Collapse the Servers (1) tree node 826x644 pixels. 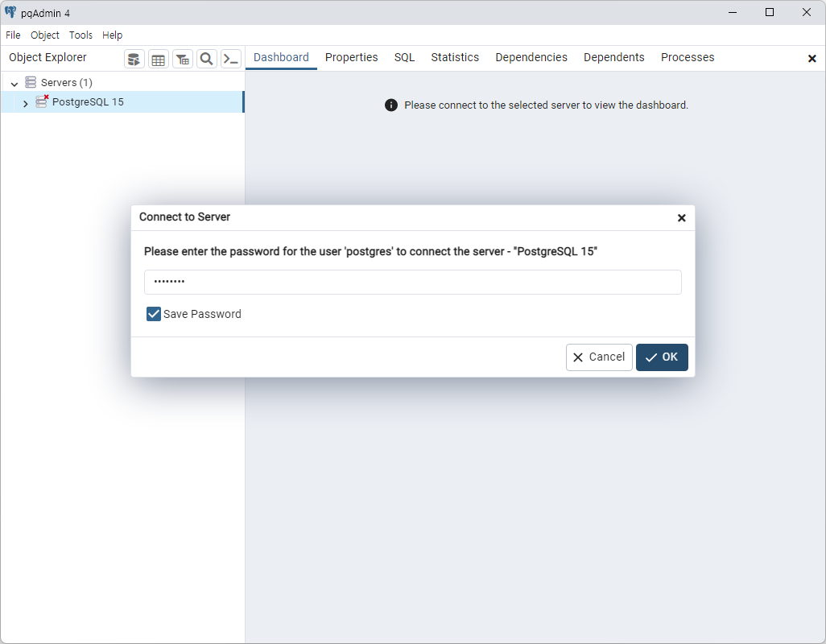click(x=14, y=83)
